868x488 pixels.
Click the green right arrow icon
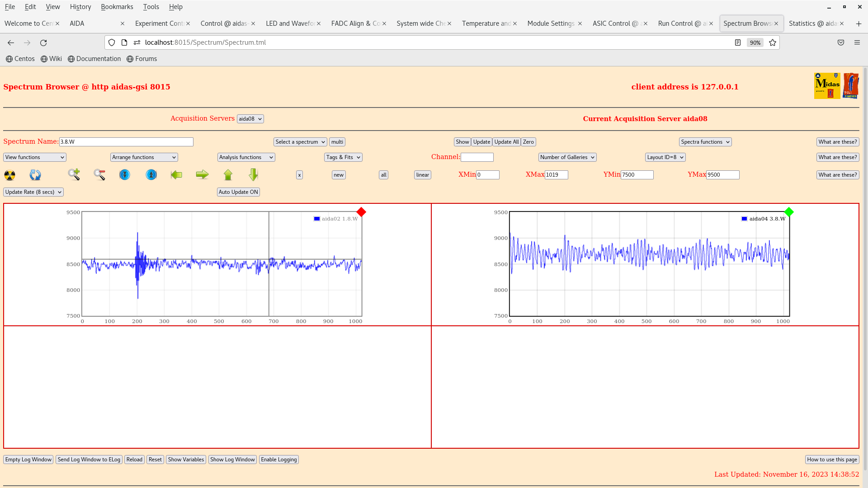point(202,175)
